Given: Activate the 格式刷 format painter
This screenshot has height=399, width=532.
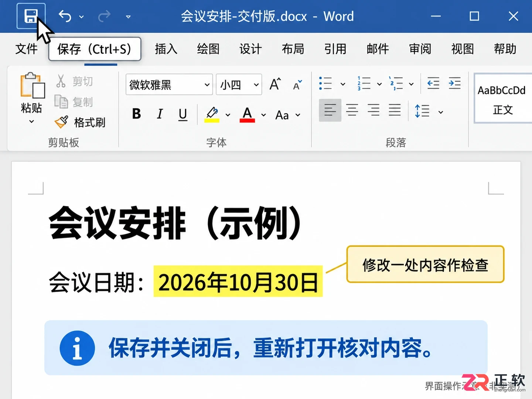Looking at the screenshot, I should (80, 122).
